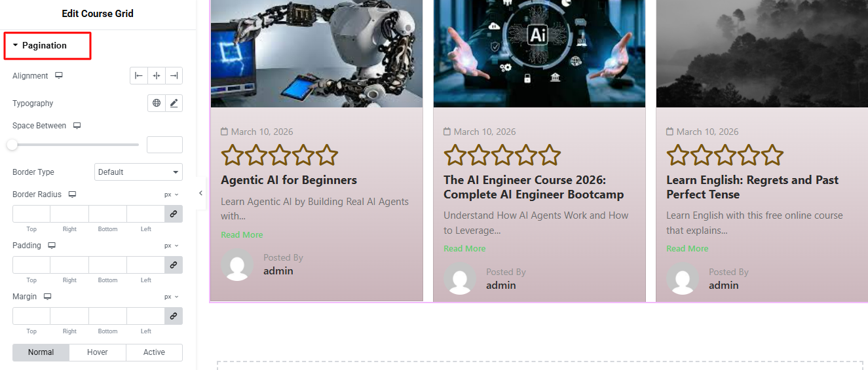The width and height of the screenshot is (868, 370).
Task: Click responsive device icon beside Space Between
Action: tap(77, 126)
